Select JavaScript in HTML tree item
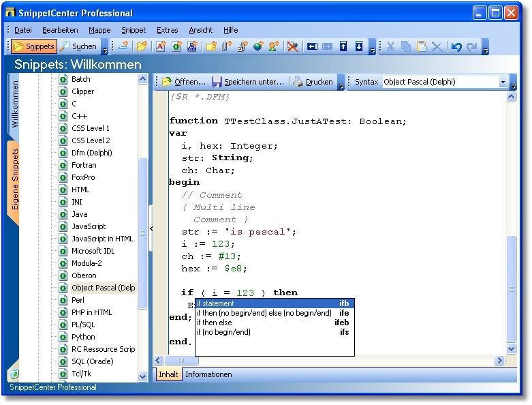 (x=102, y=239)
